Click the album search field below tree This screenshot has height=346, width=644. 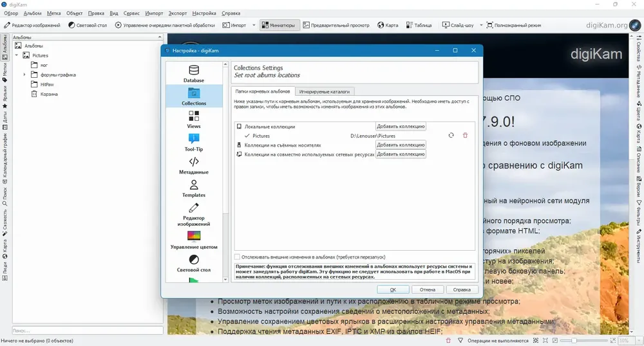[87, 331]
